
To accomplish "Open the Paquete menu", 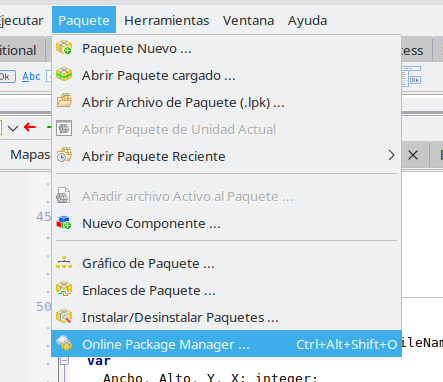I will pyautogui.click(x=84, y=20).
